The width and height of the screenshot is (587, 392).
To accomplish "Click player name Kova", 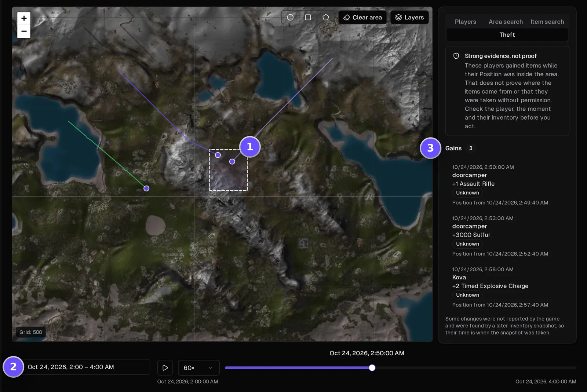I will pyautogui.click(x=459, y=277).
